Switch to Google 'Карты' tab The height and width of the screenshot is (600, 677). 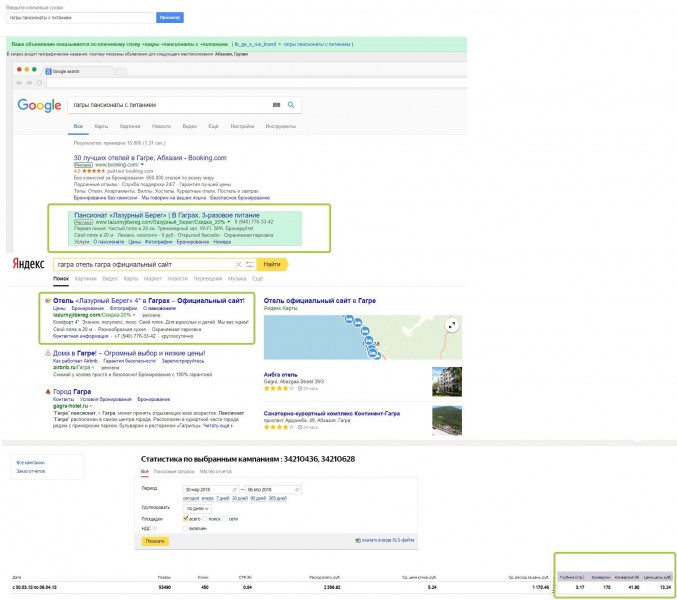[101, 126]
